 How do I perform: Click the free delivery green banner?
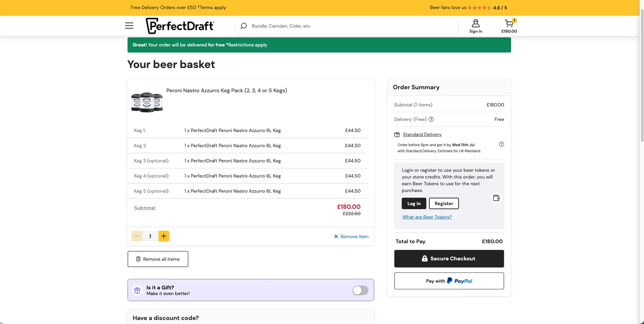319,45
